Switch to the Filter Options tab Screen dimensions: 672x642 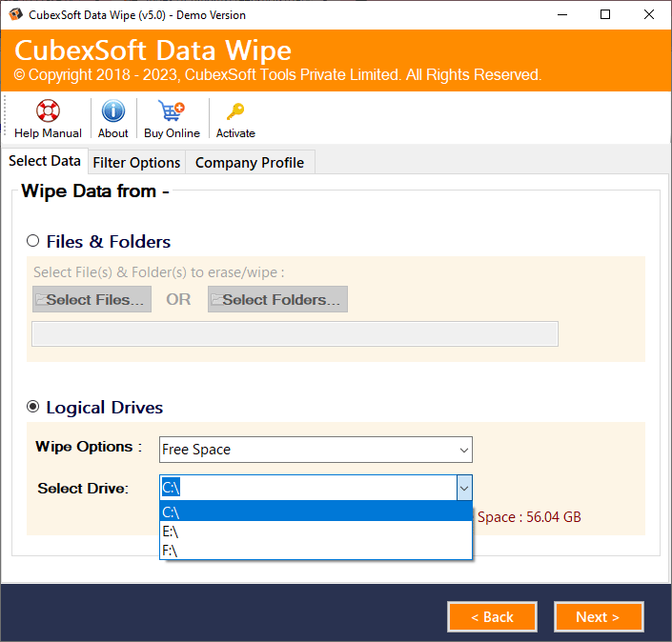[136, 163]
